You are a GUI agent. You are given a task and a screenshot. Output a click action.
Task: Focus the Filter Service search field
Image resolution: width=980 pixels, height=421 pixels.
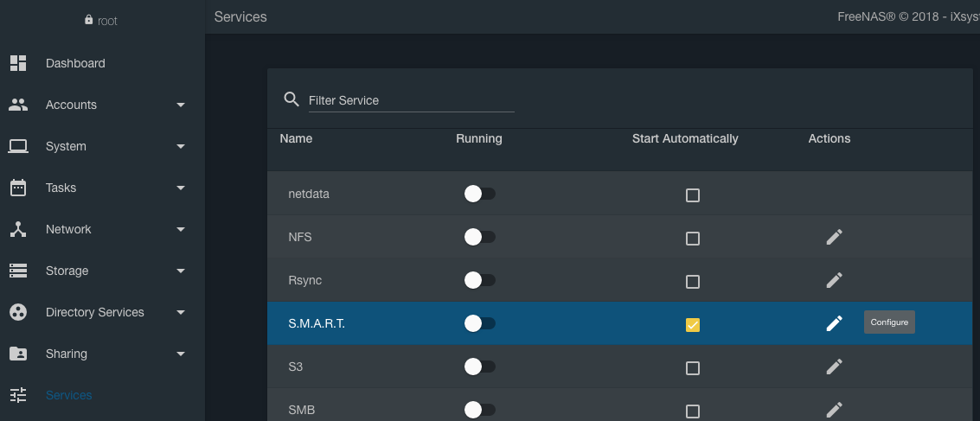click(411, 100)
